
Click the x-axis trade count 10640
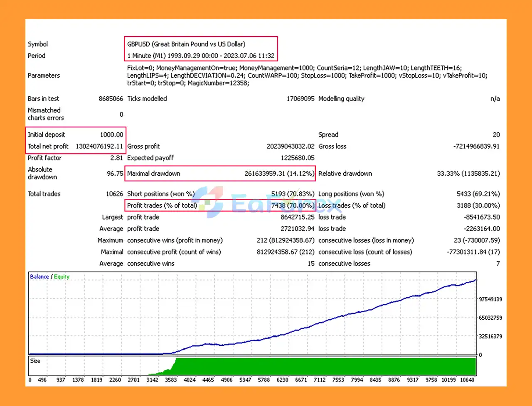[x=468, y=380]
